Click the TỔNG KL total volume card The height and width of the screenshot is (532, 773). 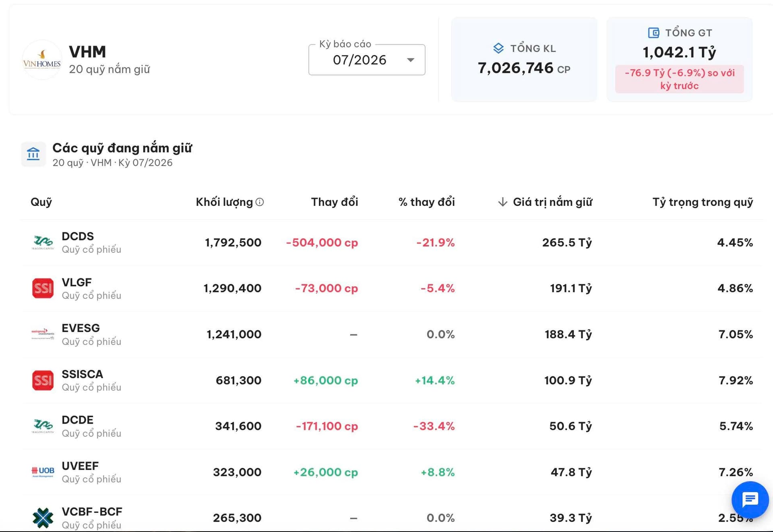[x=524, y=59]
